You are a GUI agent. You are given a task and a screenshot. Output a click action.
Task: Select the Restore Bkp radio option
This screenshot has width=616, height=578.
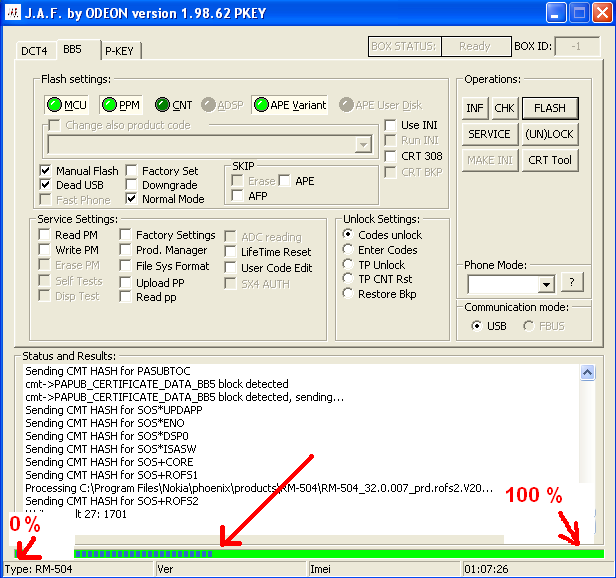348,294
